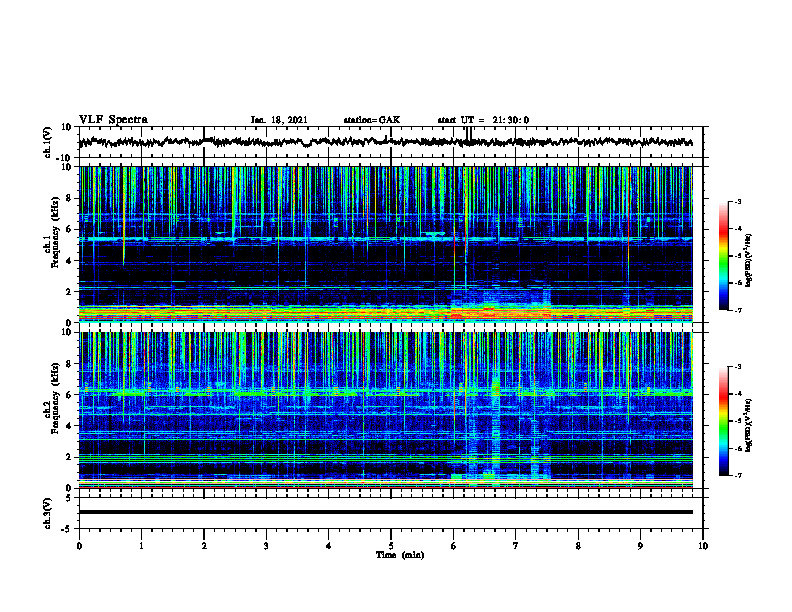
Task: Click the "0" kHz tick on ch.1 spectrogram
Action: [x=70, y=323]
